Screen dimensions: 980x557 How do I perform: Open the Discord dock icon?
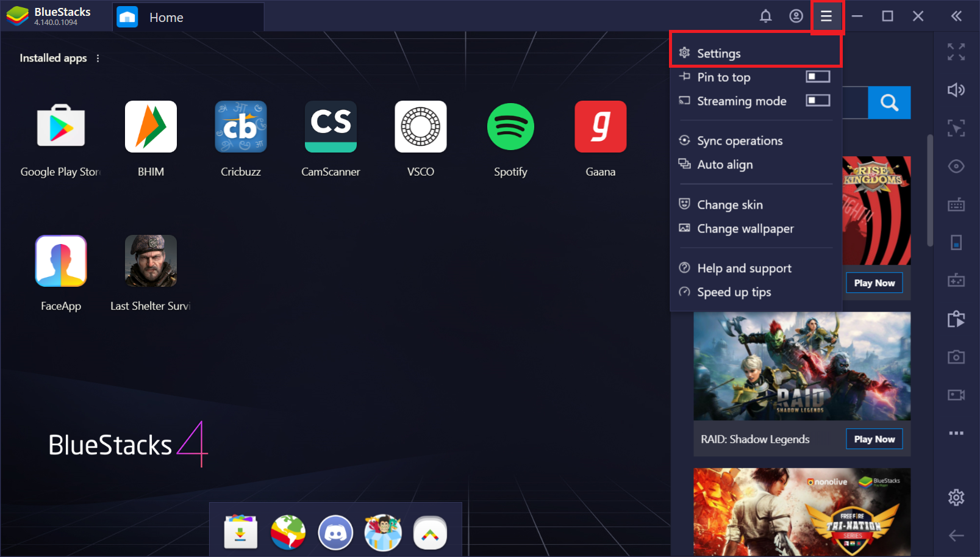point(335,533)
